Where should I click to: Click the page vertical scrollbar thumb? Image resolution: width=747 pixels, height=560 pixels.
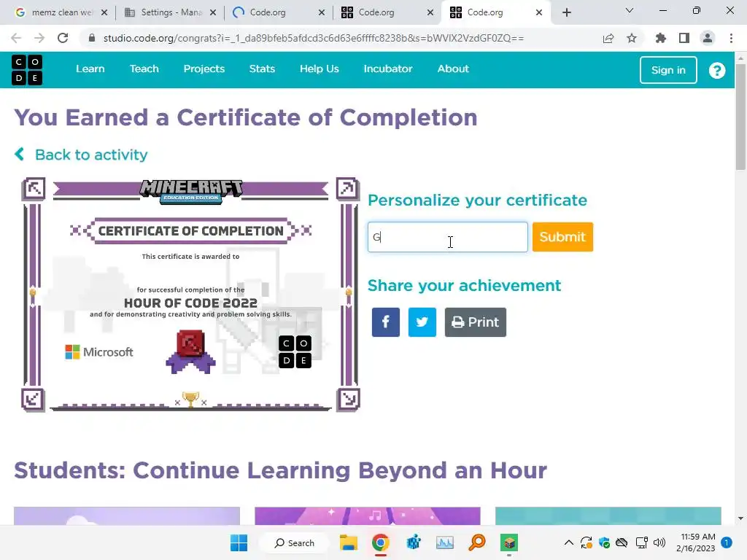740,117
